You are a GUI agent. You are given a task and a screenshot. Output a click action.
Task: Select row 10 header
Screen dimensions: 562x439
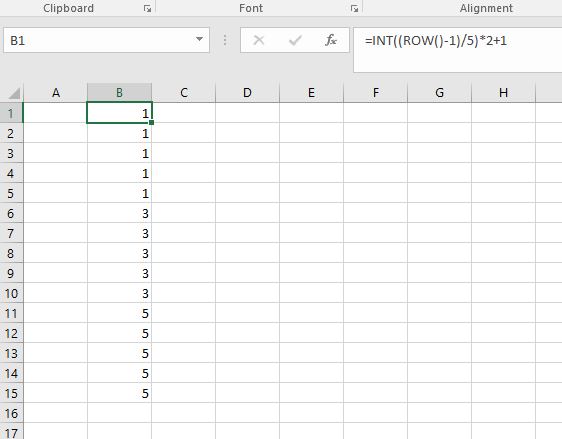coord(11,294)
